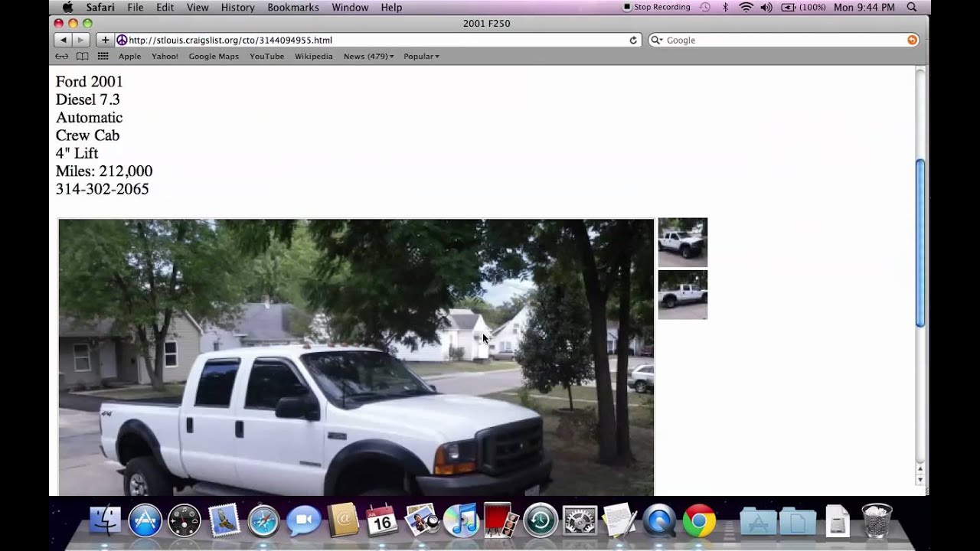Open the Apple menu

tap(67, 7)
